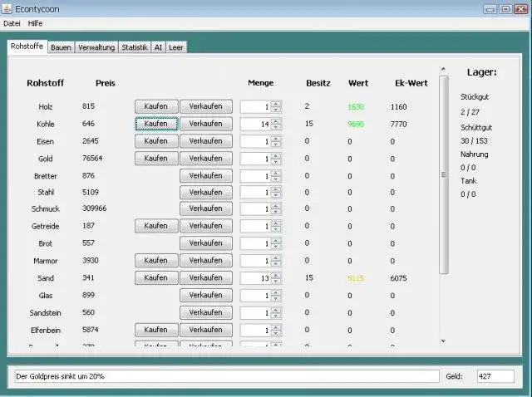532x397 pixels.
Task: Click the Geld field showing 427
Action: click(495, 376)
